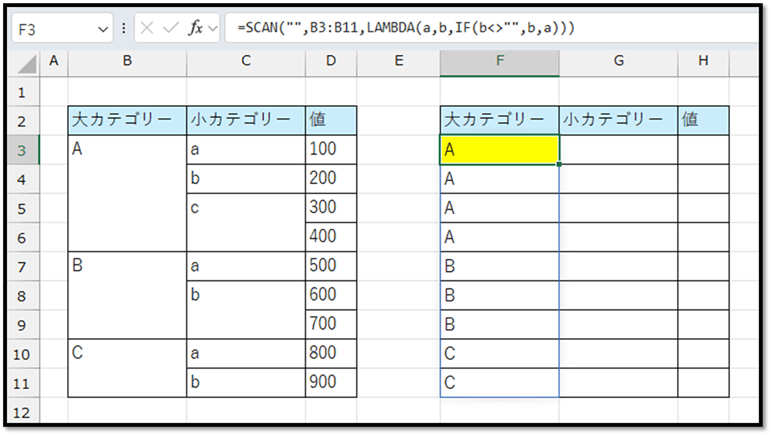Image resolution: width=771 pixels, height=435 pixels.
Task: Click the 大カテゴリー header in column B
Action: coord(127,121)
